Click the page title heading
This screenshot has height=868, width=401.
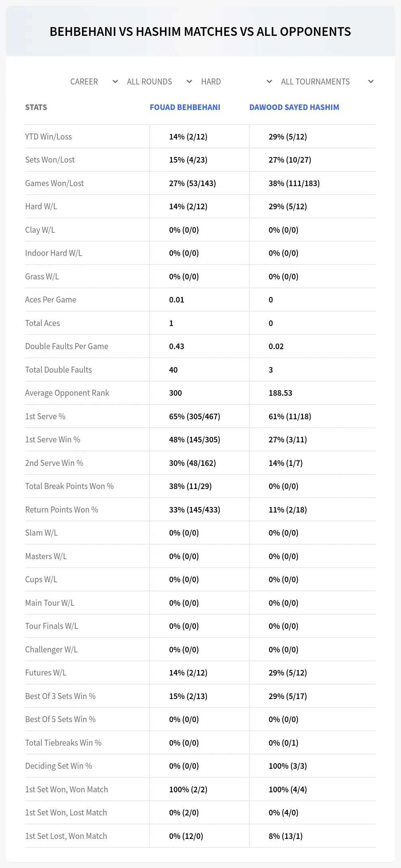pyautogui.click(x=200, y=31)
